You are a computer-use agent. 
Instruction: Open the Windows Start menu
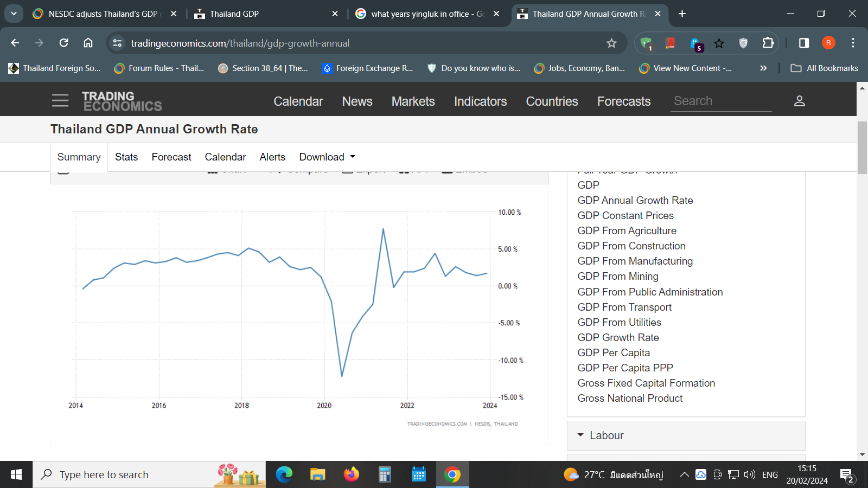coord(16,475)
